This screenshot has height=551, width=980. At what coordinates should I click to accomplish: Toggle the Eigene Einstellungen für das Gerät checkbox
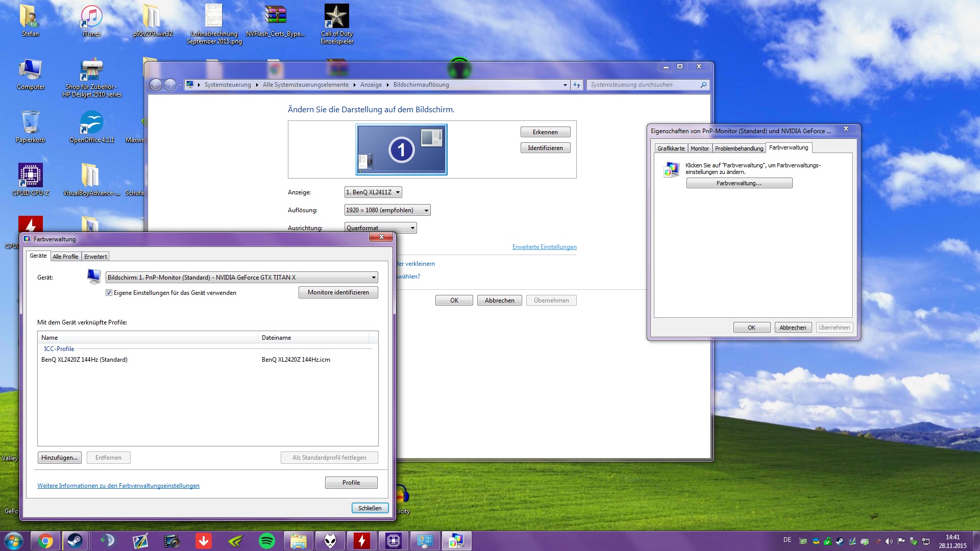109,293
